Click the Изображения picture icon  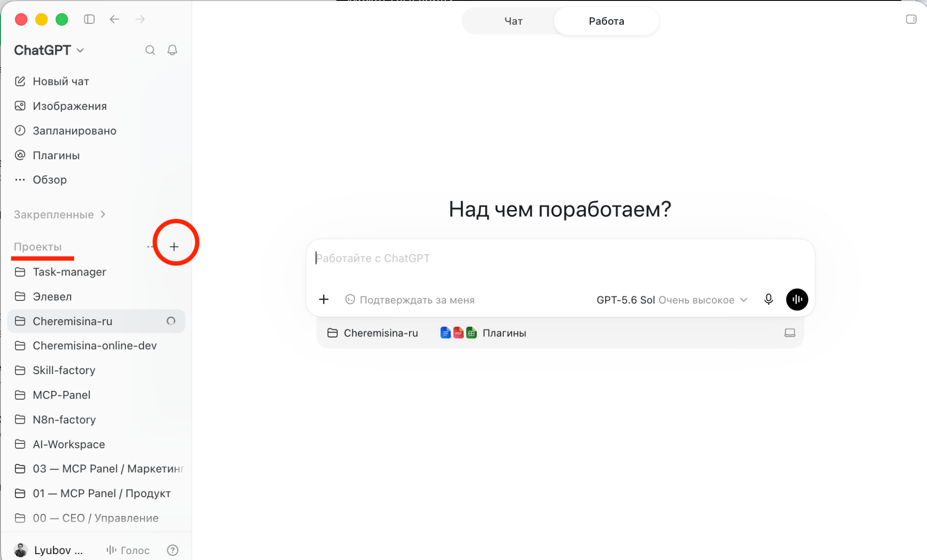point(20,106)
